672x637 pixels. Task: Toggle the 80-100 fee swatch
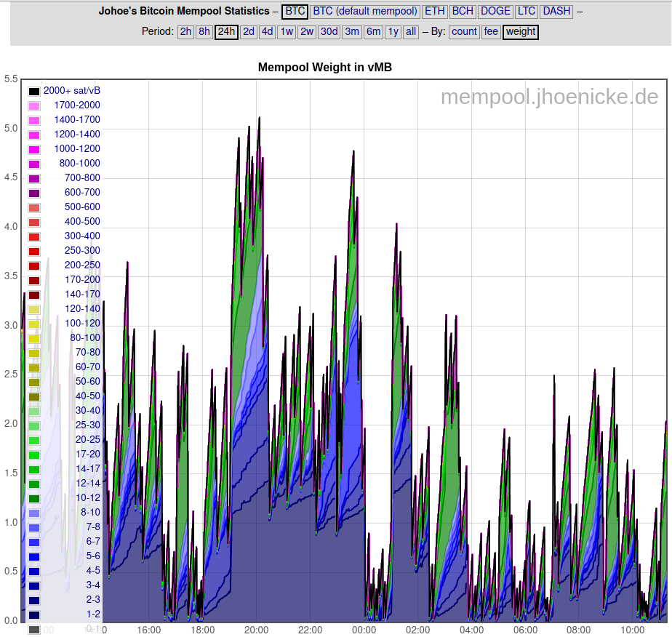(34, 339)
